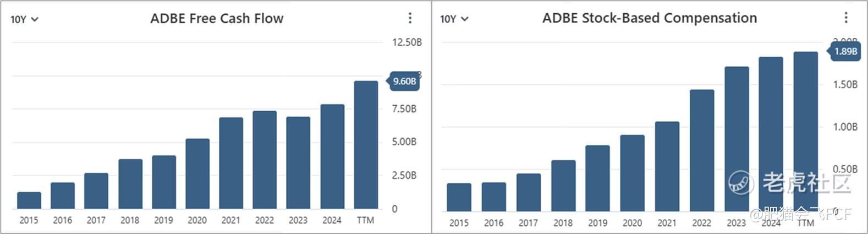Select the Stock-Based Compensation 2018 bar
This screenshot has width=868, height=234.
click(x=563, y=186)
